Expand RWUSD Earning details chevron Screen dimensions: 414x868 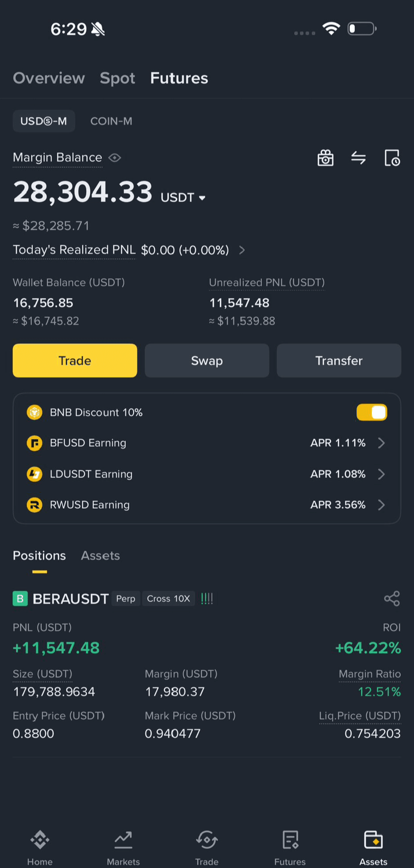[381, 505]
